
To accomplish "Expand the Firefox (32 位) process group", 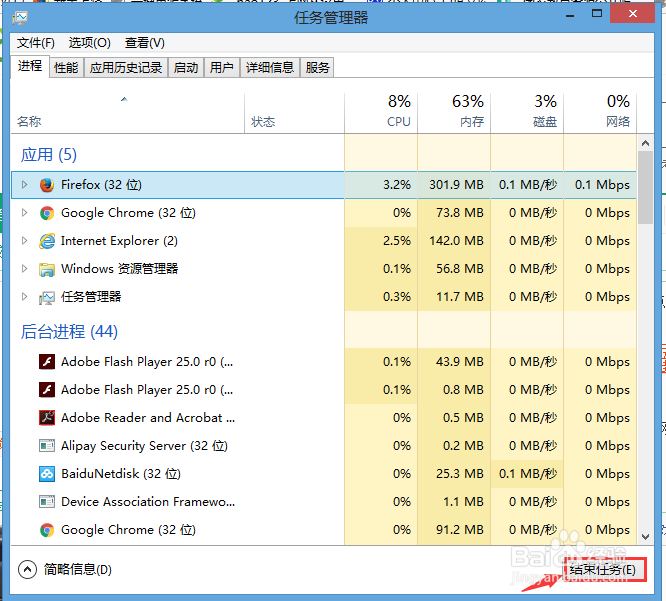I will coord(24,185).
